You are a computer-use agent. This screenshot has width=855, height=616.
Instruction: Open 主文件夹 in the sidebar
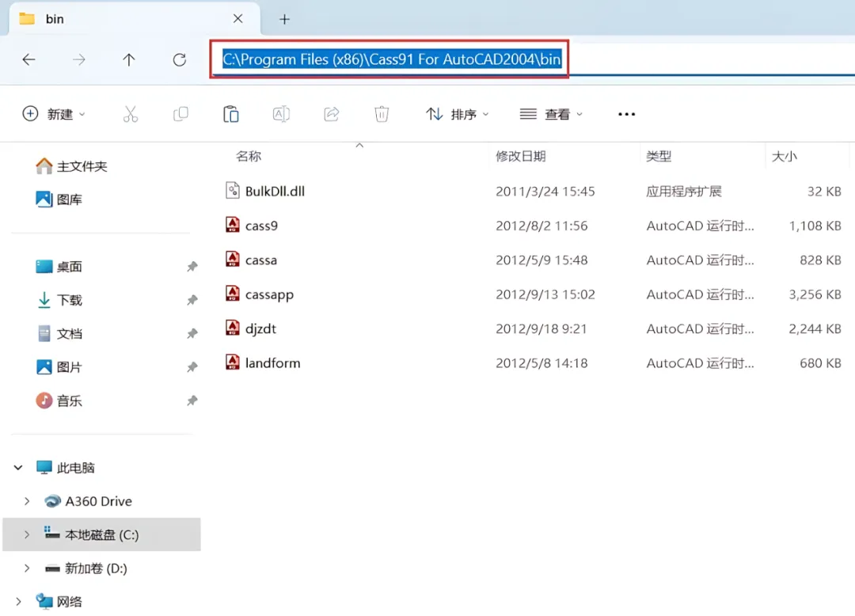pos(71,166)
